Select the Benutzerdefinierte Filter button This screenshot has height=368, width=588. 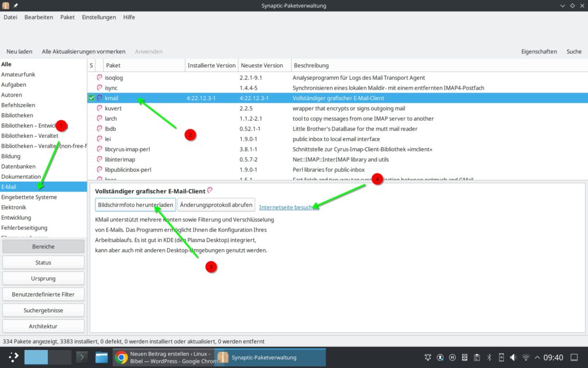pos(43,294)
